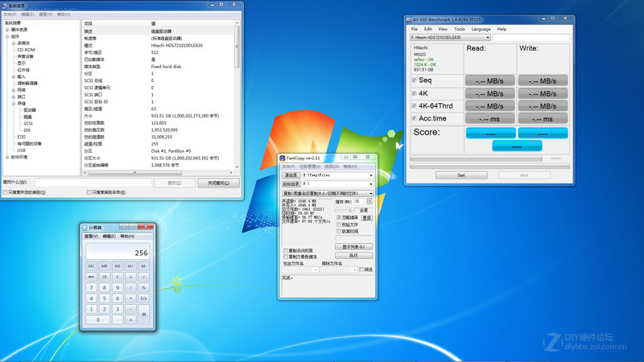Enable the 校验文件 verify checkbox in FastCopy
This screenshot has height=362, width=644.
pyautogui.click(x=339, y=224)
